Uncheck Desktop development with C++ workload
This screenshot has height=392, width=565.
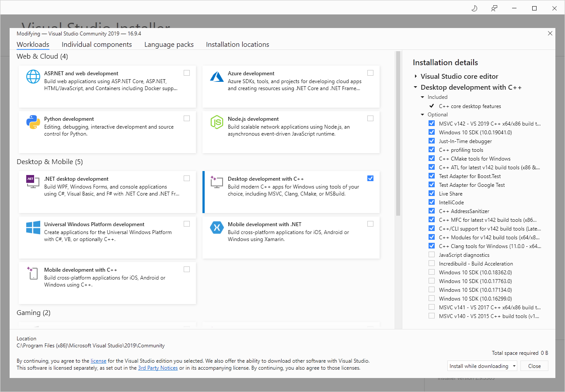370,178
